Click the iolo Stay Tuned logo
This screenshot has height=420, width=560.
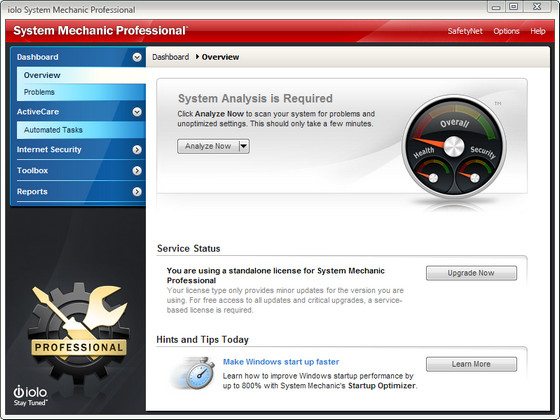(30, 396)
